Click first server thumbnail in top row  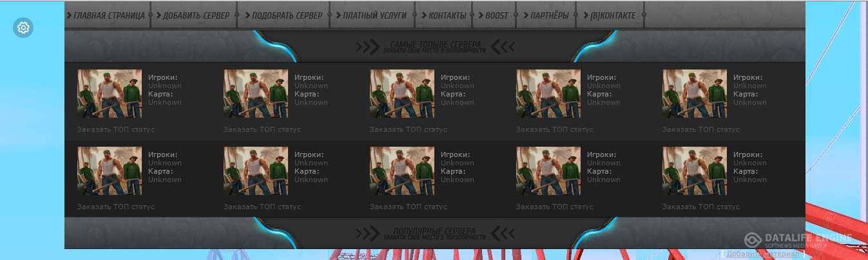(110, 94)
